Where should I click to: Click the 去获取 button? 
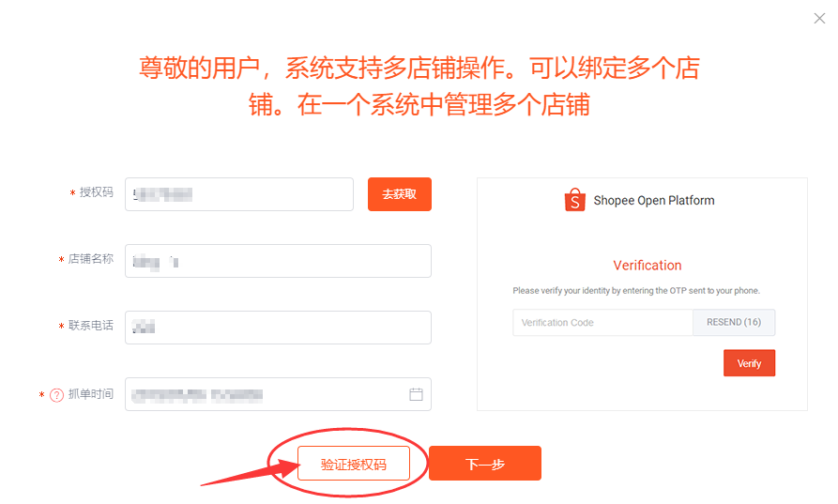pos(399,194)
